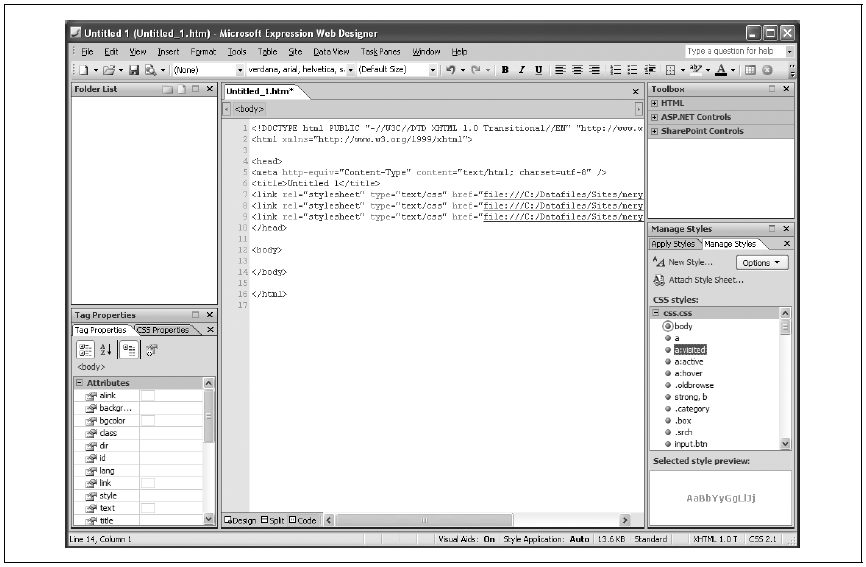Select the .category style
Viewport: 866px width, 567px height.
691,409
